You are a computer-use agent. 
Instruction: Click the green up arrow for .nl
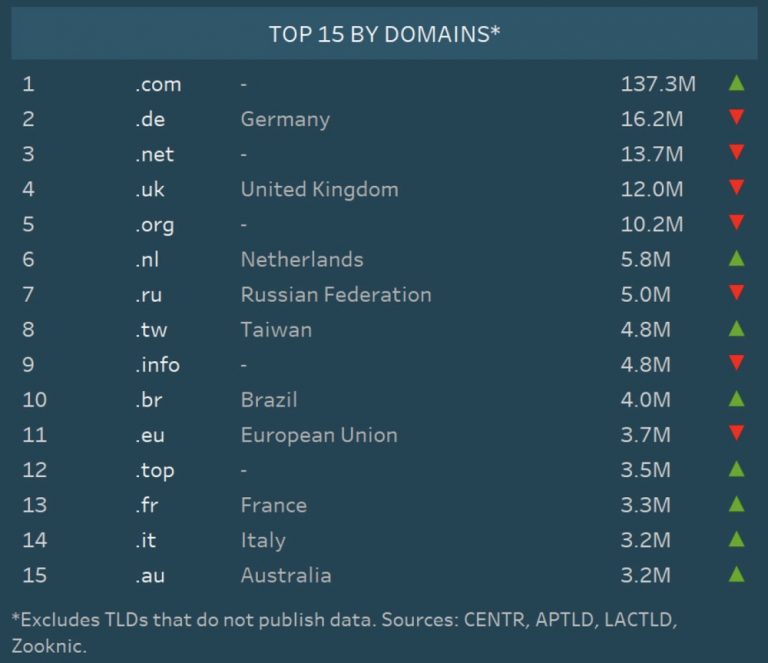737,259
